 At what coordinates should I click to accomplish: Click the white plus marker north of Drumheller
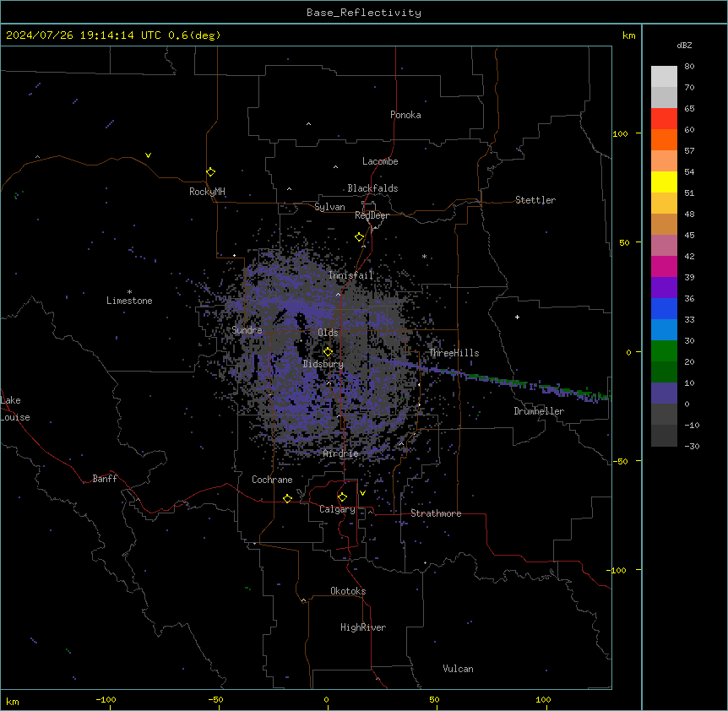[x=517, y=317]
